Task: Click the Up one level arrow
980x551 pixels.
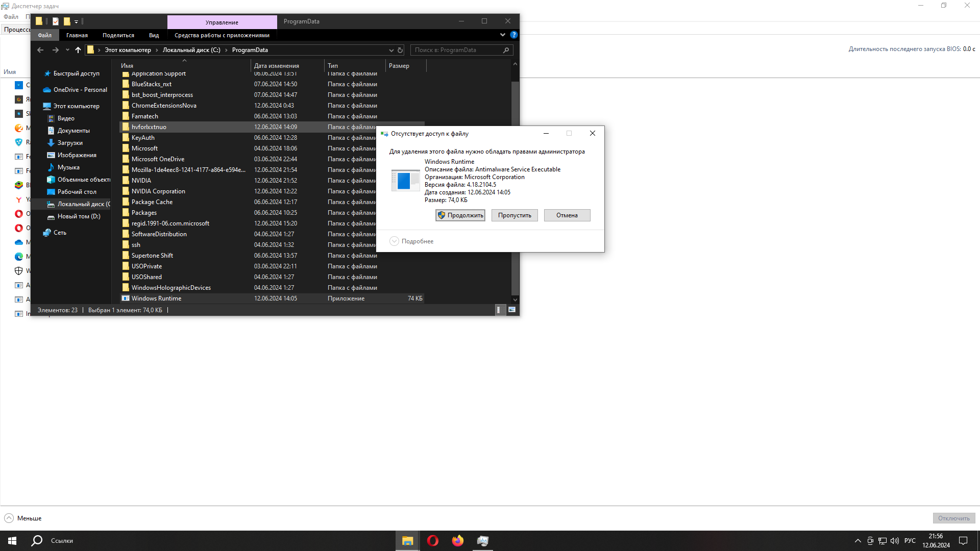Action: pyautogui.click(x=78, y=50)
